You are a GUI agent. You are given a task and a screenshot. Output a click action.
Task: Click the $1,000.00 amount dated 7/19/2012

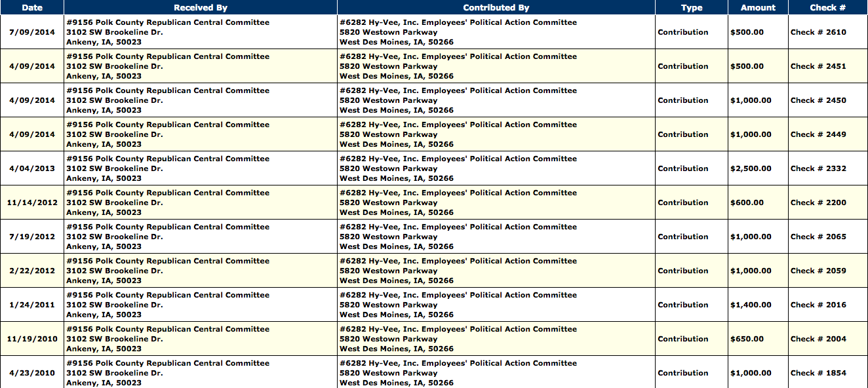pyautogui.click(x=751, y=237)
